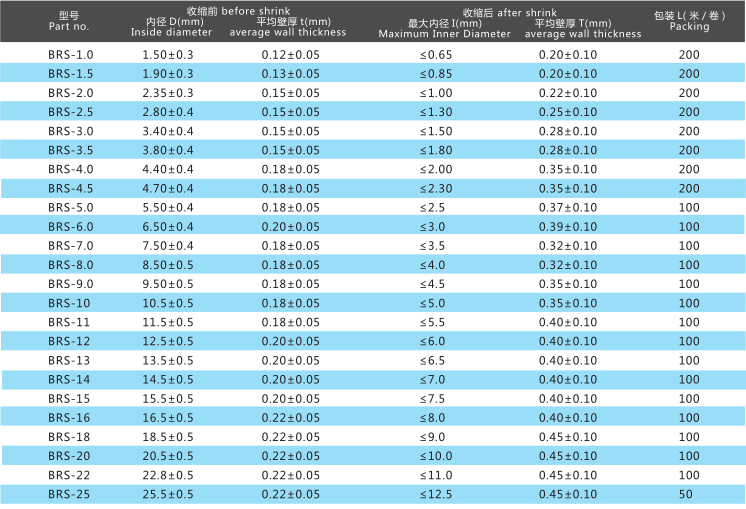
Task: Select the BRS-16 part number cell
Action: click(69, 418)
